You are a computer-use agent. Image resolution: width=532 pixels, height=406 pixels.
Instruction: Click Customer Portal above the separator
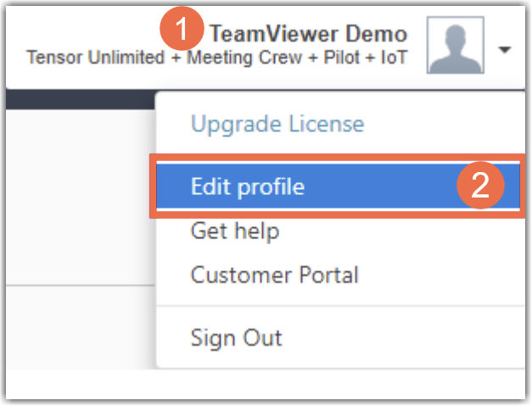[275, 275]
